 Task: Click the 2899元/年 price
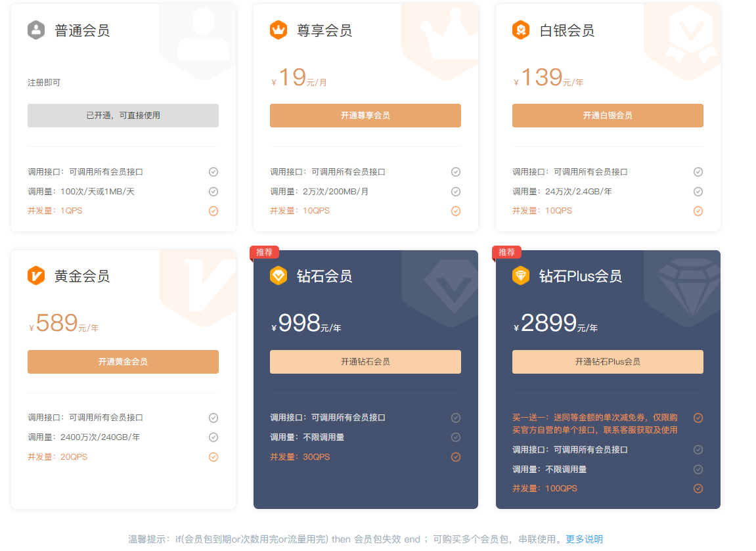pyautogui.click(x=556, y=324)
